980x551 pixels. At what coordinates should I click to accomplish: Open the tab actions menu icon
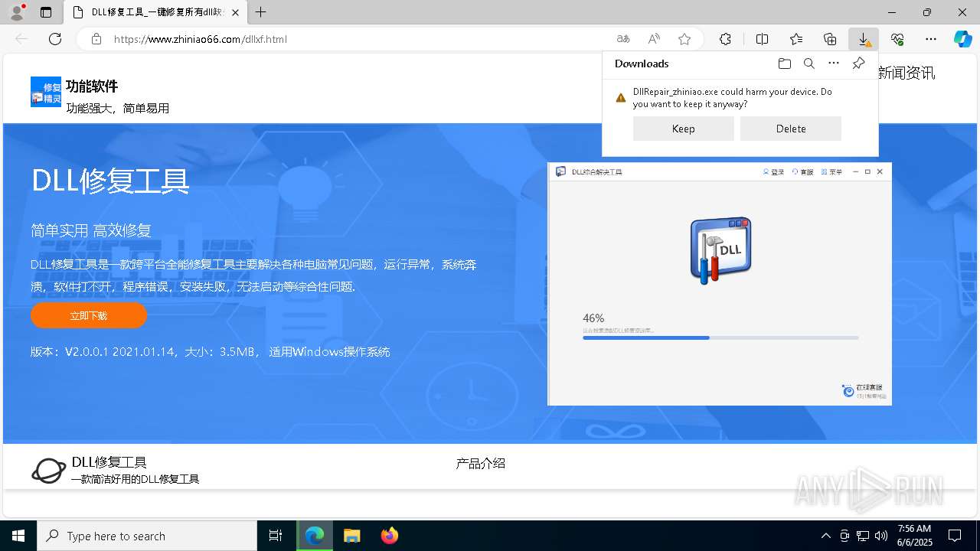point(46,12)
